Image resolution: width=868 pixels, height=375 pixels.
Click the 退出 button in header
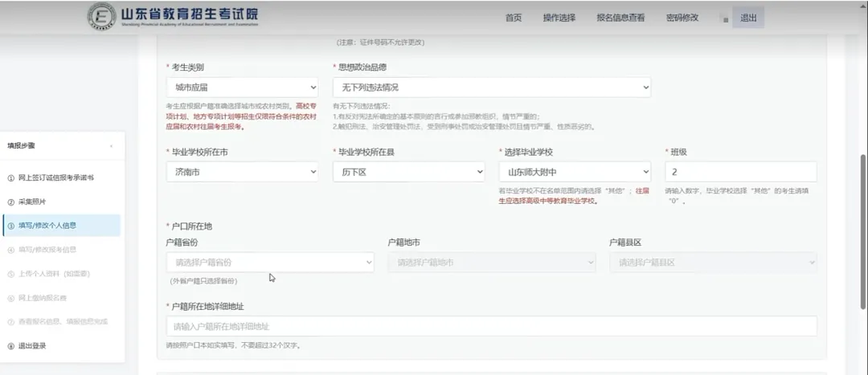pyautogui.click(x=748, y=18)
